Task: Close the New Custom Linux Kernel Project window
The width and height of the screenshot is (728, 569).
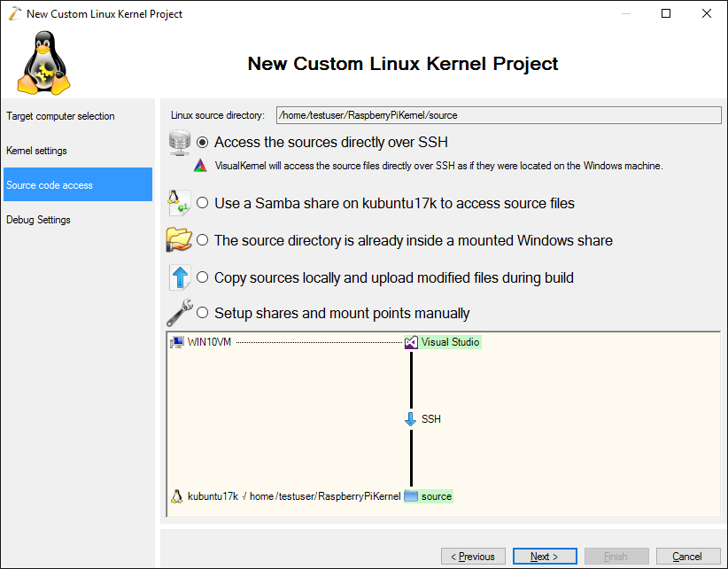Action: pos(706,13)
